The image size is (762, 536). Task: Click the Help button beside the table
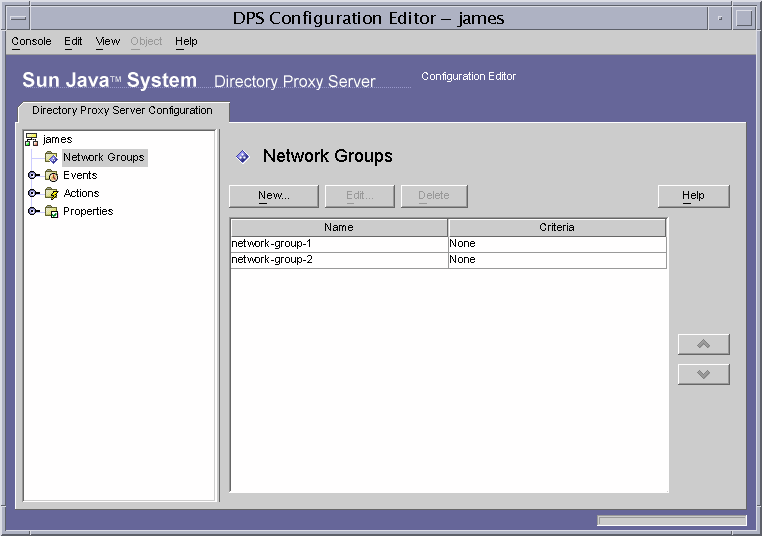pos(693,196)
